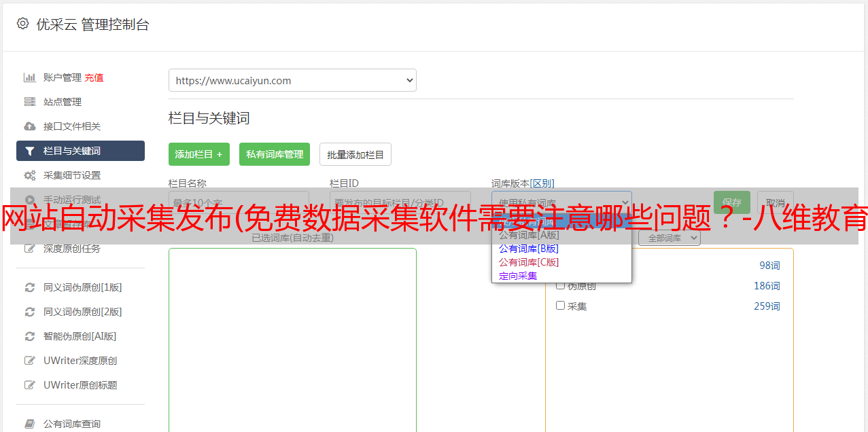Tick the 伪原创 checkbox
The height and width of the screenshot is (432, 868).
tap(561, 285)
